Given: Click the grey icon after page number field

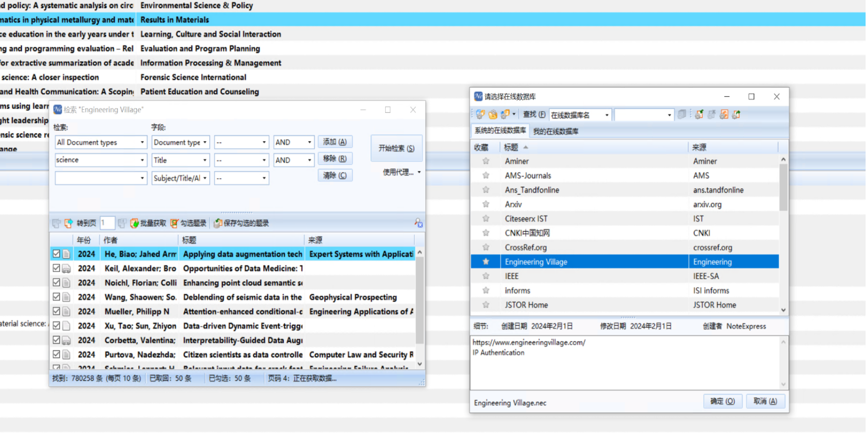Looking at the screenshot, I should point(122,223).
